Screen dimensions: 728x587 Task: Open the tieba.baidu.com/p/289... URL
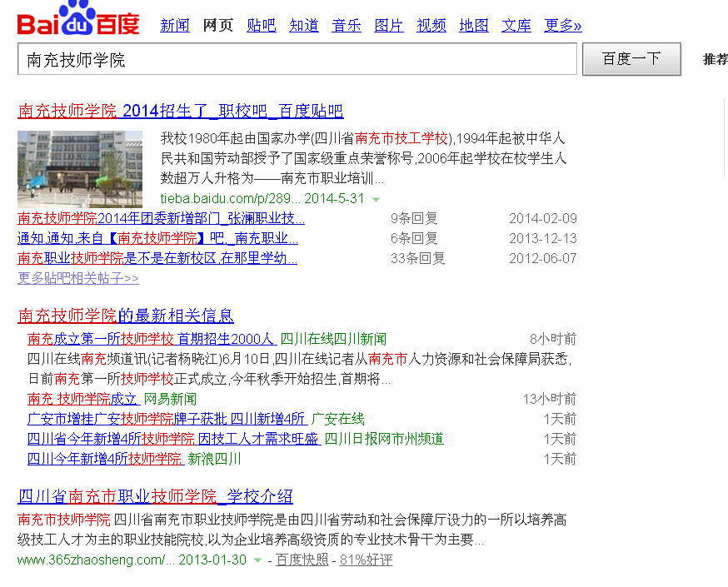(230, 199)
